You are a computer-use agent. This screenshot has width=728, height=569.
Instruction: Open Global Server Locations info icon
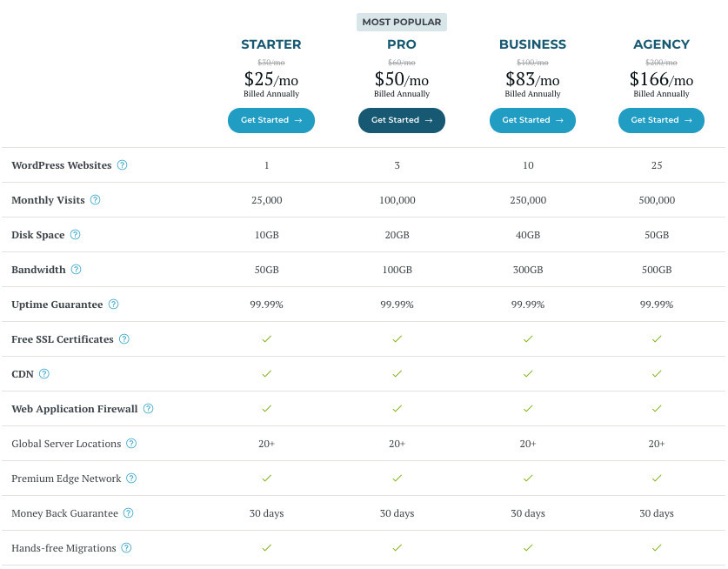pyautogui.click(x=131, y=444)
